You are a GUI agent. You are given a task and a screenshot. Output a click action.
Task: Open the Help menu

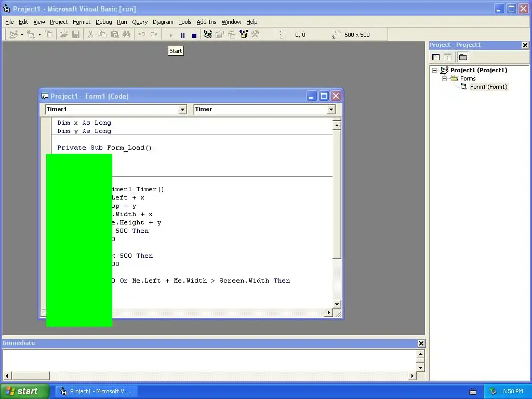(x=252, y=22)
